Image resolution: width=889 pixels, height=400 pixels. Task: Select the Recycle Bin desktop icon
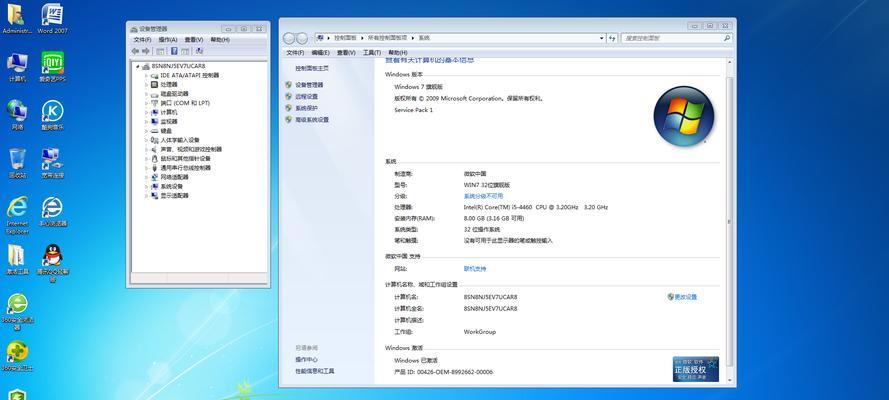(x=18, y=163)
